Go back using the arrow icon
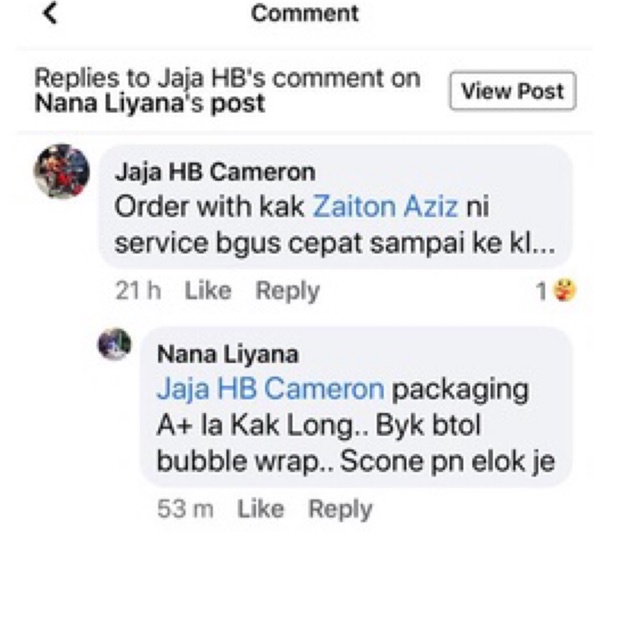The image size is (640, 640). click(x=50, y=13)
